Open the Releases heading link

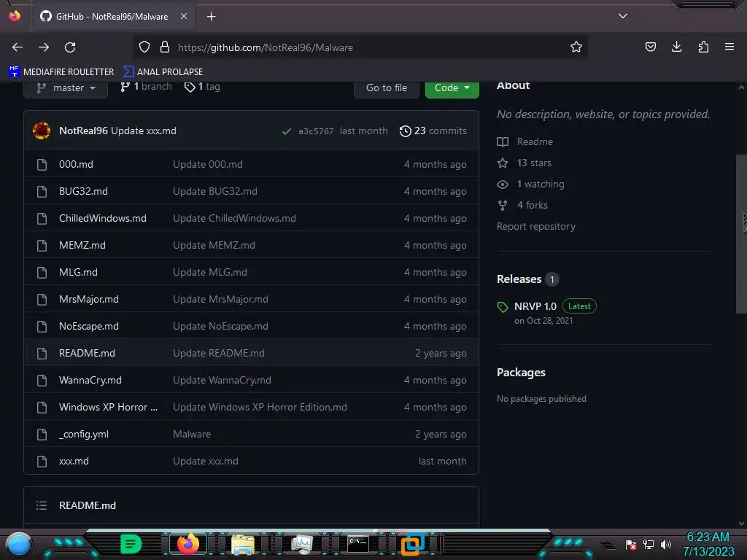tap(519, 279)
